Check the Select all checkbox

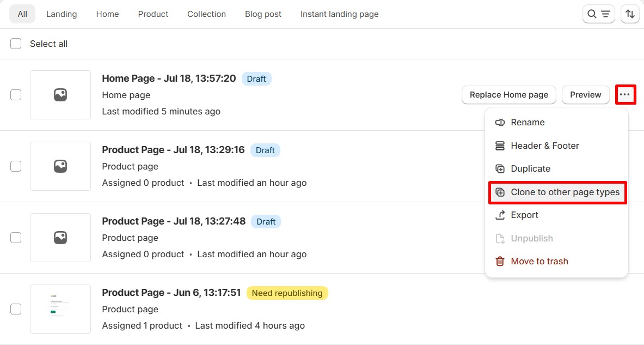[x=16, y=44]
